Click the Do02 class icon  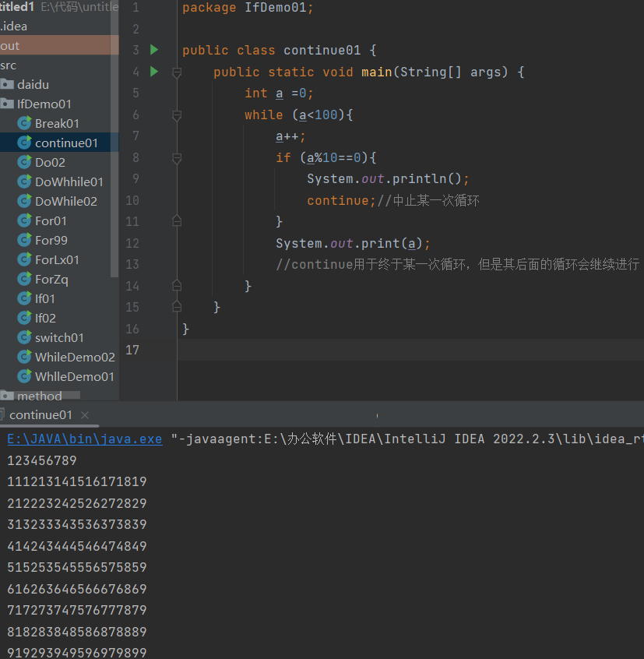pos(24,162)
